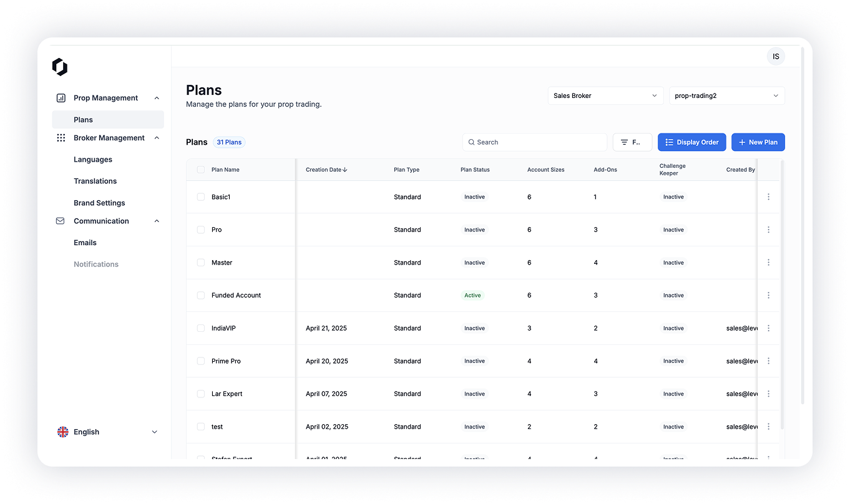The height and width of the screenshot is (504, 850).
Task: Select the Pro plan checkbox
Action: [x=201, y=230]
